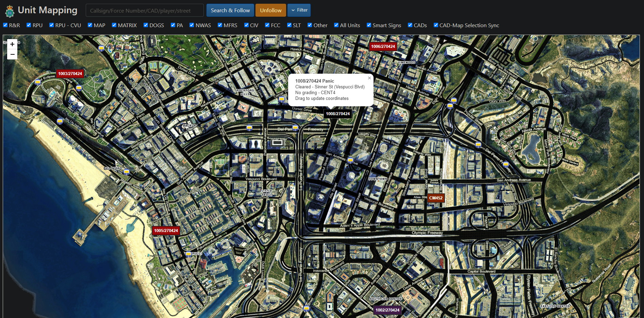Select the smart sign near Carcer Way
644x318 pixels.
tap(282, 99)
